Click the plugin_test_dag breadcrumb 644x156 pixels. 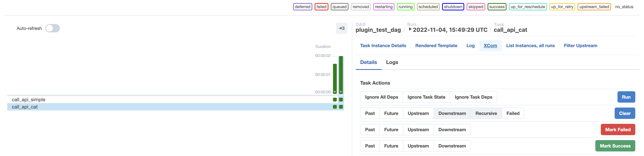(x=378, y=30)
